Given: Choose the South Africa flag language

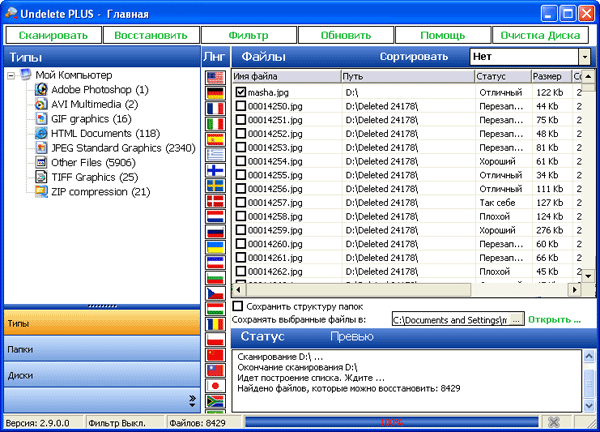Looking at the screenshot, I should click(215, 401).
